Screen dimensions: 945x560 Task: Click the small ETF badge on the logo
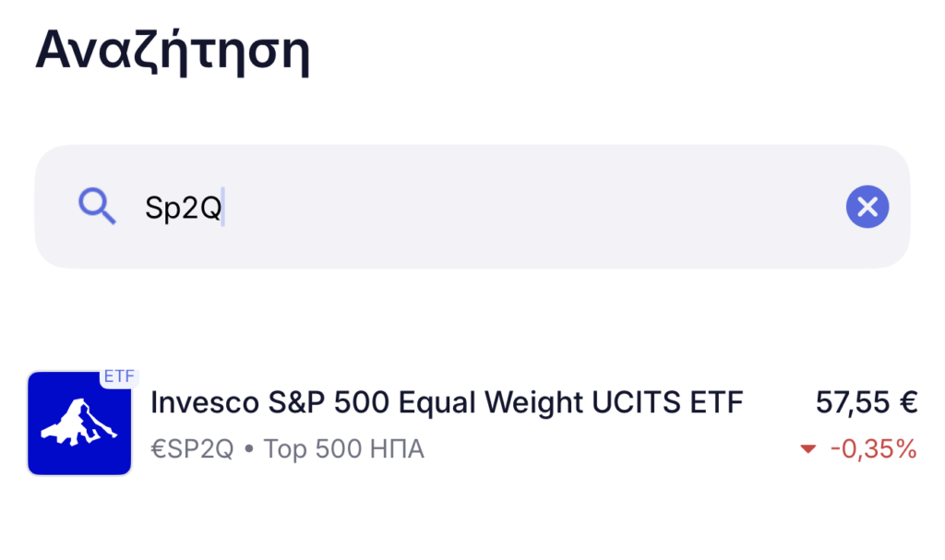click(x=118, y=376)
